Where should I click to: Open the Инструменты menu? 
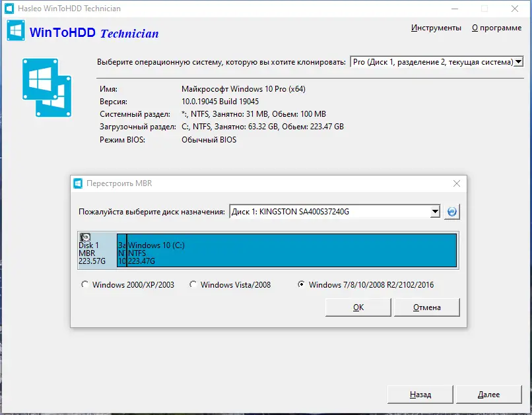pyautogui.click(x=436, y=28)
